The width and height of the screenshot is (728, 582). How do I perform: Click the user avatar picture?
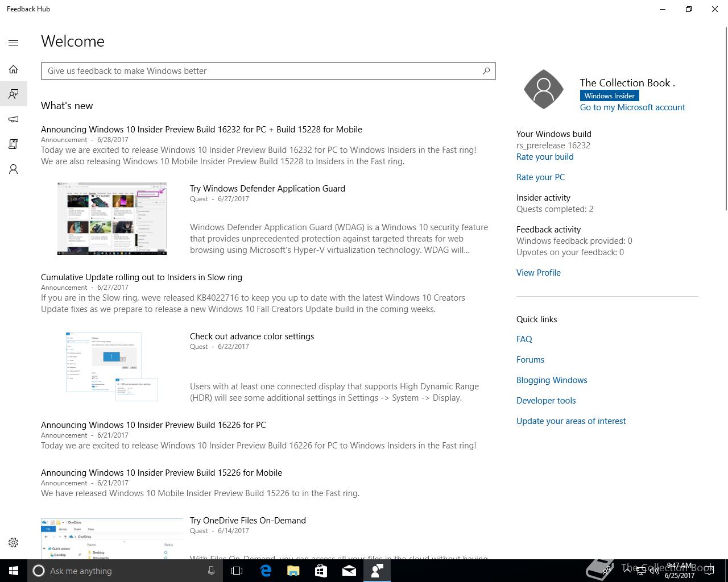point(544,89)
